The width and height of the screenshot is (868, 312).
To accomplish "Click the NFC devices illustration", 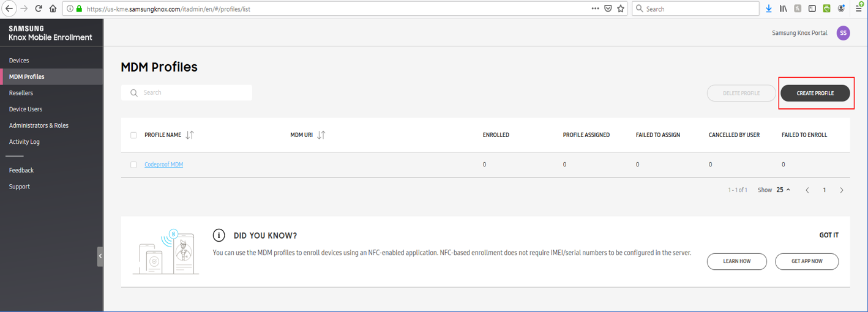I will 165,251.
